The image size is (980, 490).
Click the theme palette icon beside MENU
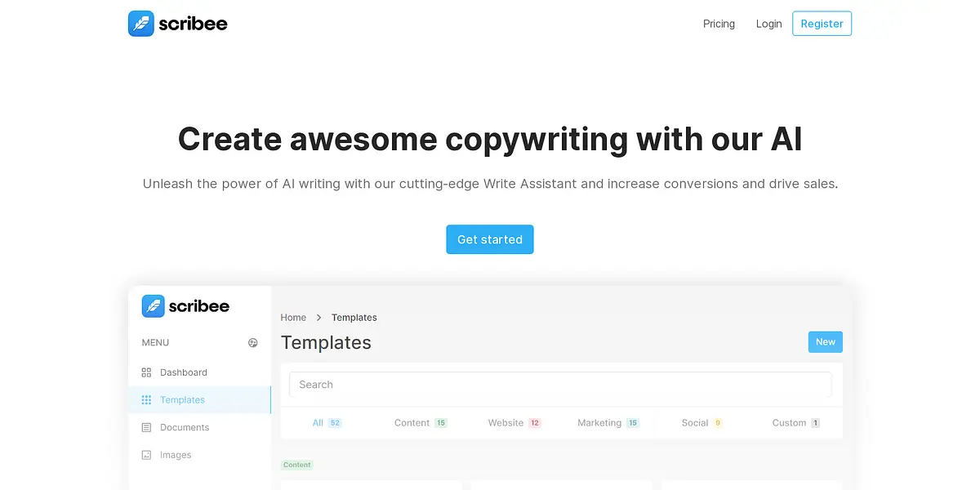[x=253, y=343]
